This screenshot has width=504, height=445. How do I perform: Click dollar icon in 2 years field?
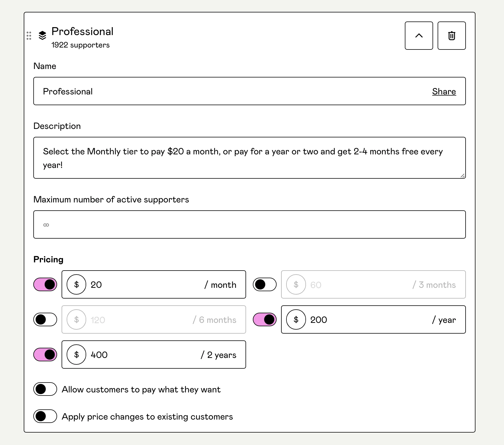76,355
